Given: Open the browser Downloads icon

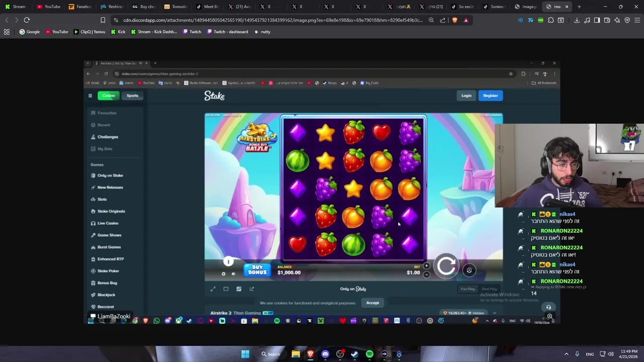Looking at the screenshot, I should coord(577,20).
